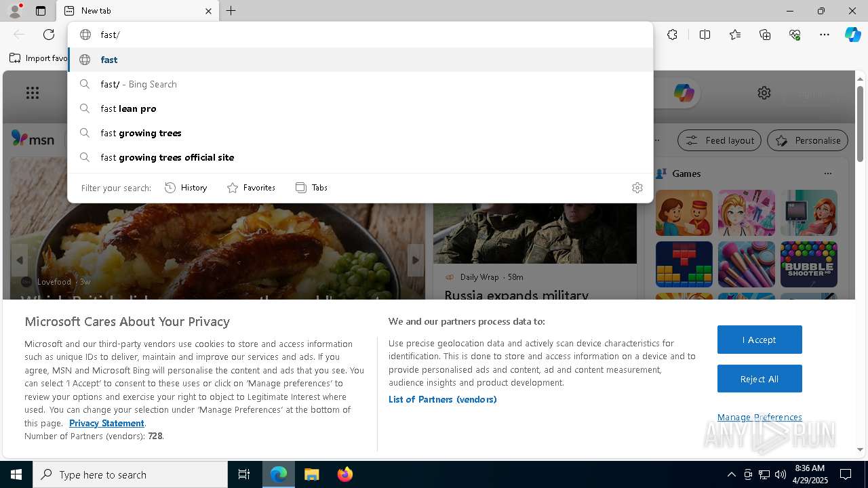868x488 pixels.
Task: Select 'fast lean pro' suggestion
Action: [x=360, y=108]
